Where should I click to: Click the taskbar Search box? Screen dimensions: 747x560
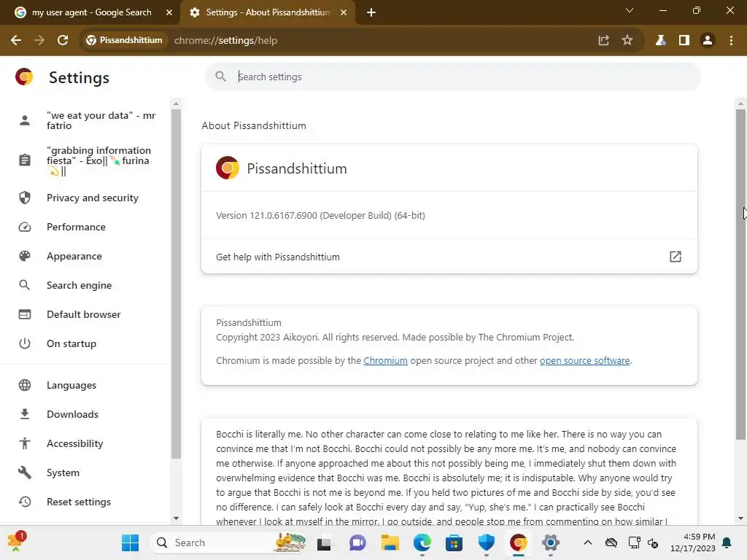click(x=228, y=542)
